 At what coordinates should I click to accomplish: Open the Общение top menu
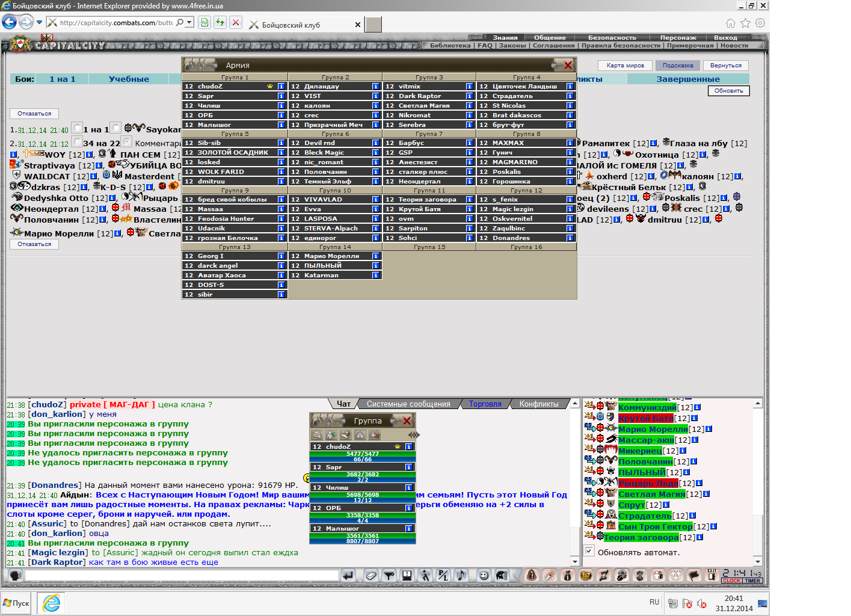550,37
